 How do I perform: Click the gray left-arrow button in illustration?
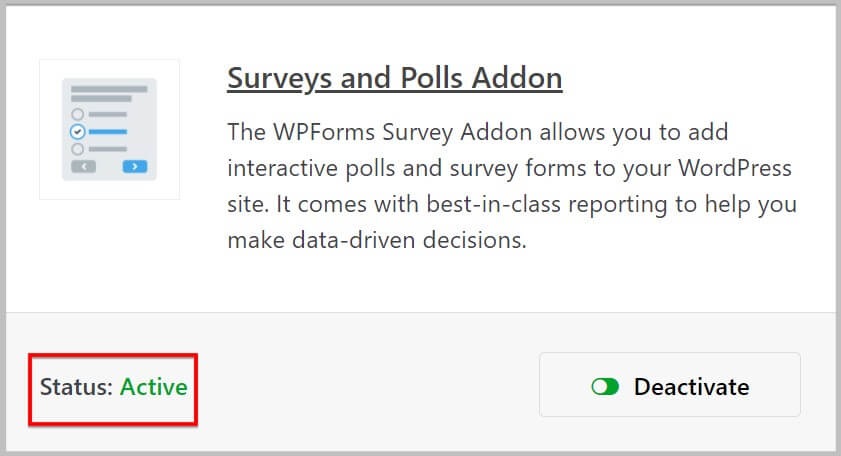coord(84,167)
